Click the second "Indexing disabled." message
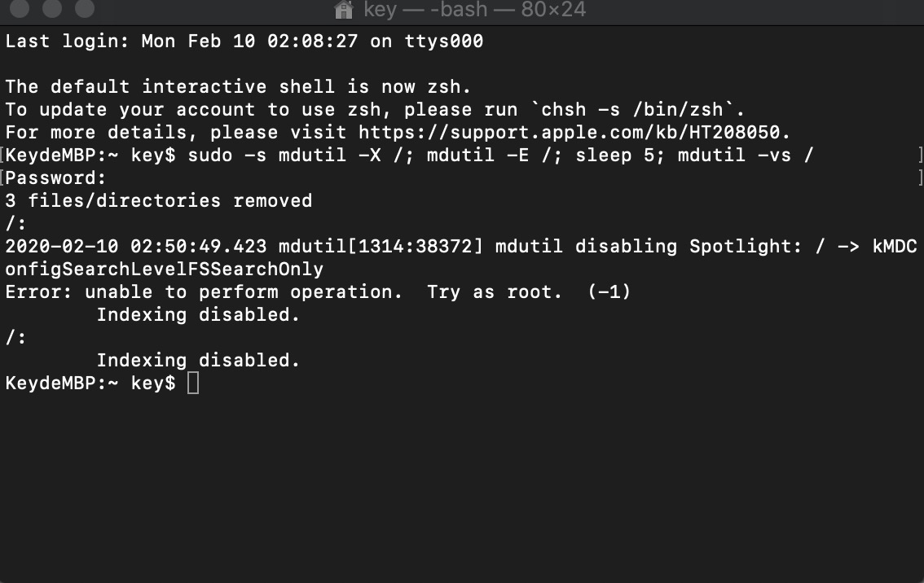The height and width of the screenshot is (583, 924). [x=198, y=360]
